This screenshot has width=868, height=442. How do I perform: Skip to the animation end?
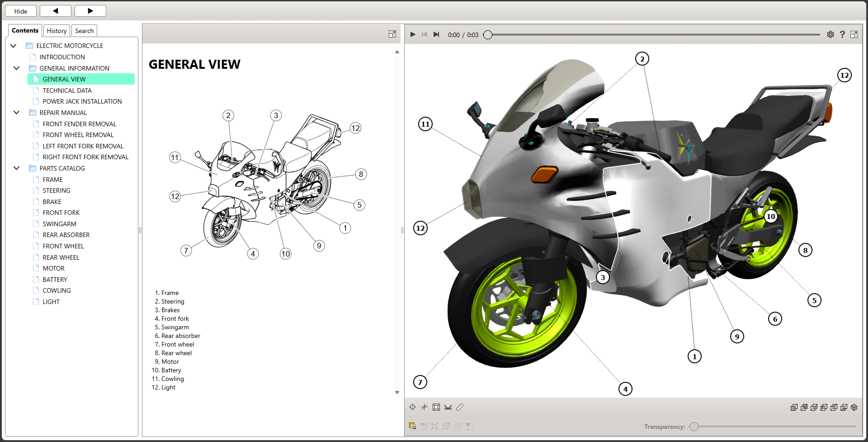[x=436, y=34]
